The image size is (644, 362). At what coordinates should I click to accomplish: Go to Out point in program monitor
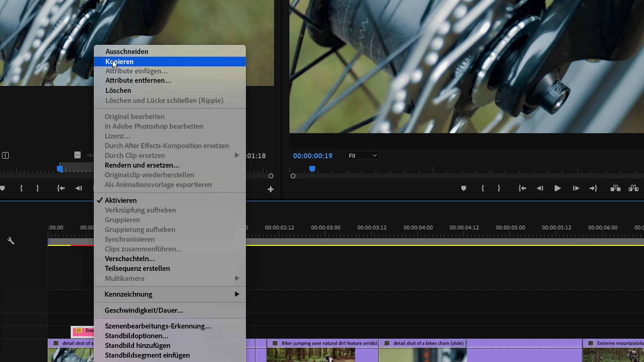pos(593,188)
